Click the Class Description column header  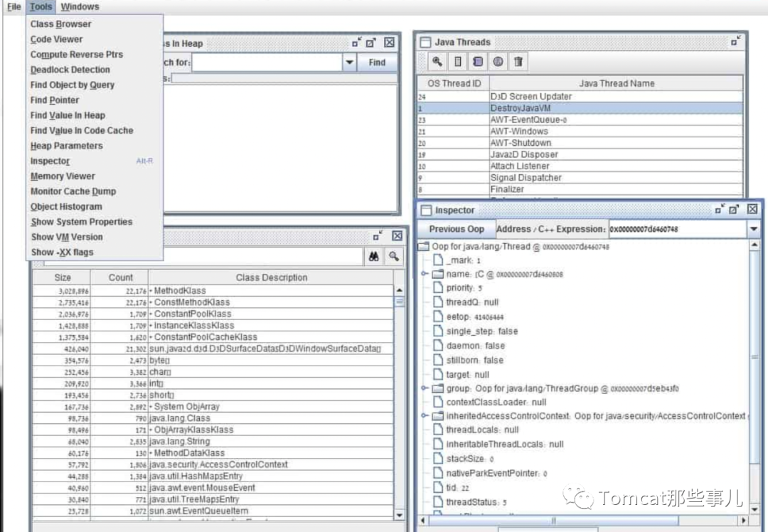pyautogui.click(x=272, y=277)
